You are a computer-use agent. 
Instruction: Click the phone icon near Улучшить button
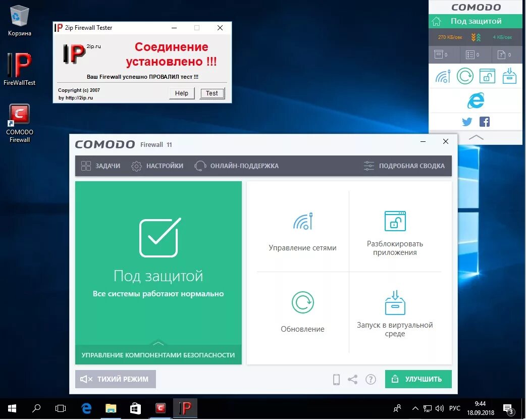click(x=336, y=379)
